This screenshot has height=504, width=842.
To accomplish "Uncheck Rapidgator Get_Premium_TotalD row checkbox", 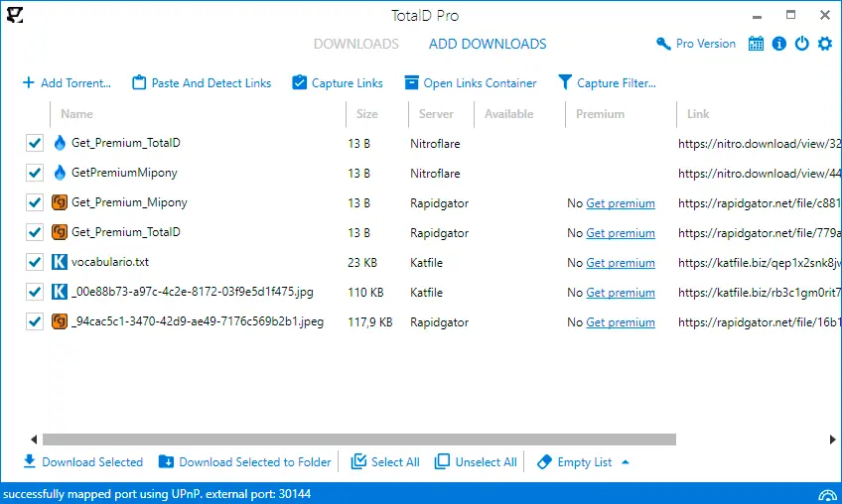I will pyautogui.click(x=35, y=232).
